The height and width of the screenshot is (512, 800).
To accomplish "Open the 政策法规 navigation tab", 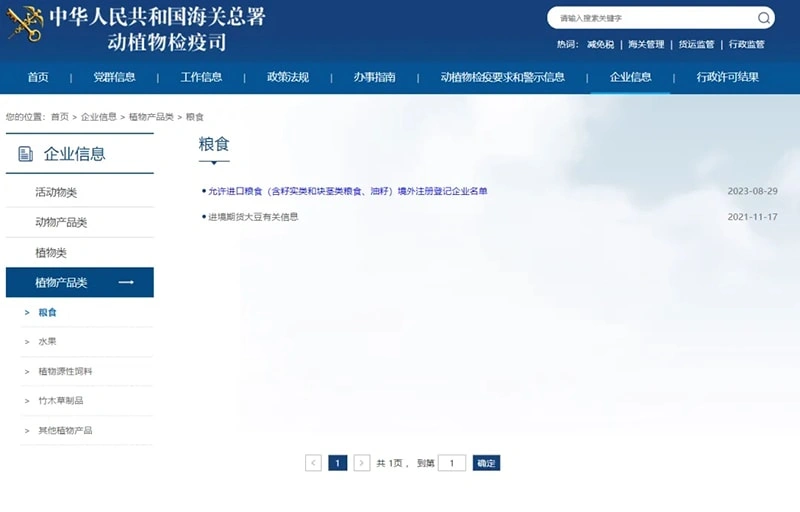I will coord(288,77).
